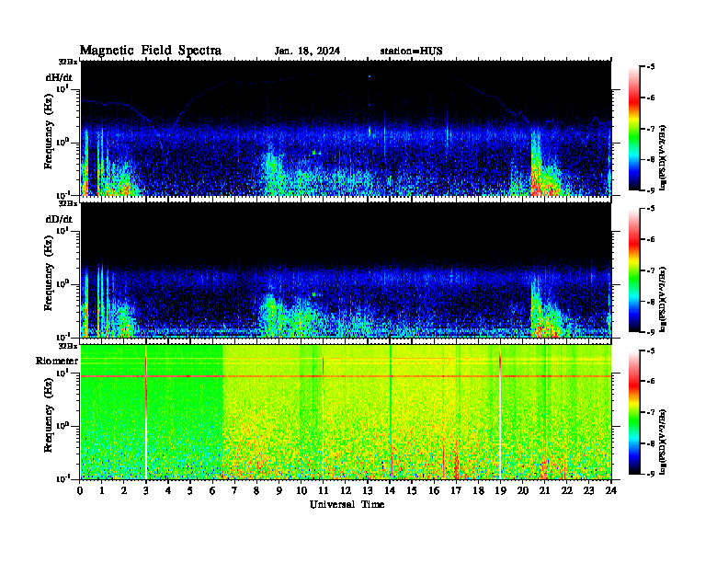The width and height of the screenshot is (728, 563).
Task: Click Frequency (Hz) label of dD/dt panel
Action: (49, 273)
